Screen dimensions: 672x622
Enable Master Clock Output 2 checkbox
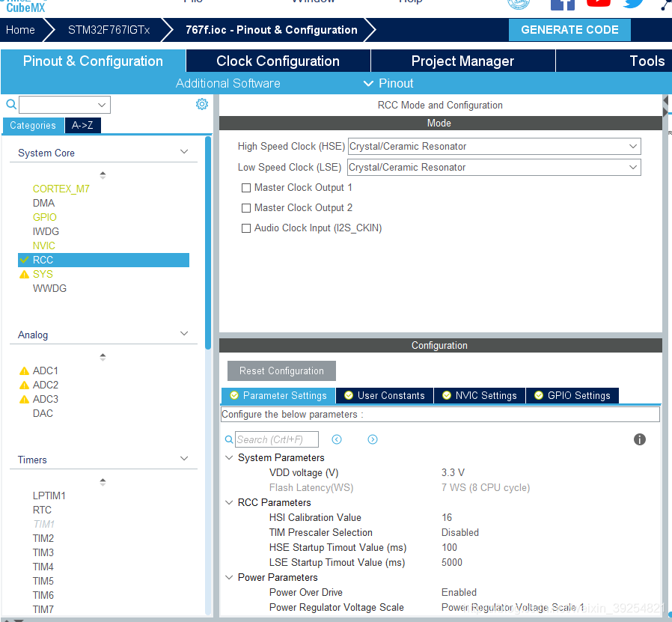[x=246, y=208]
